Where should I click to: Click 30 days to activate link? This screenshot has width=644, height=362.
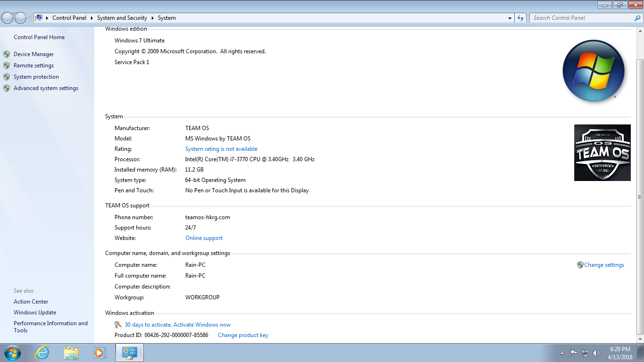[x=177, y=325]
